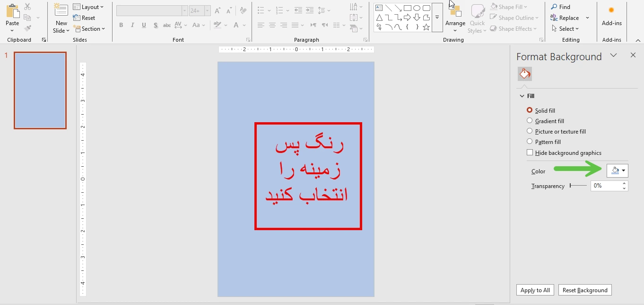Viewport: 644px width, 305px height.
Task: Expand the Section dropdown menu
Action: (89, 29)
